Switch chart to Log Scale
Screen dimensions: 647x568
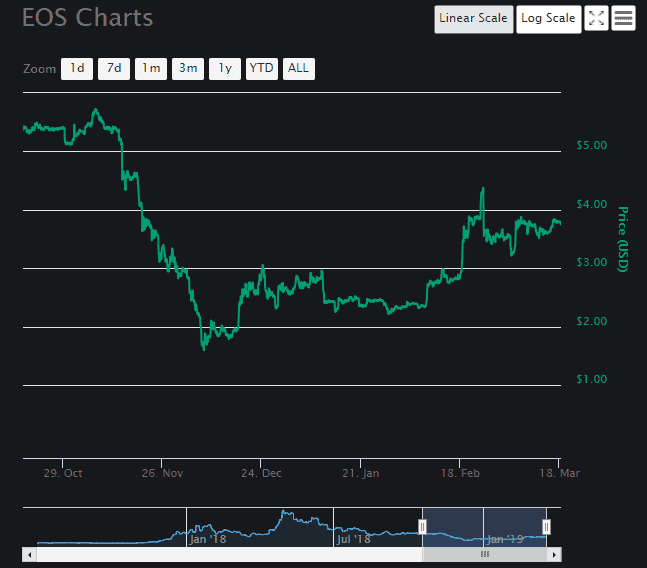pos(548,19)
